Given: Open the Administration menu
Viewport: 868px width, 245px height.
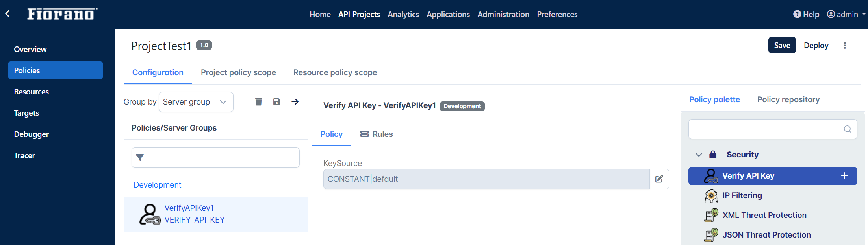Looking at the screenshot, I should [503, 14].
